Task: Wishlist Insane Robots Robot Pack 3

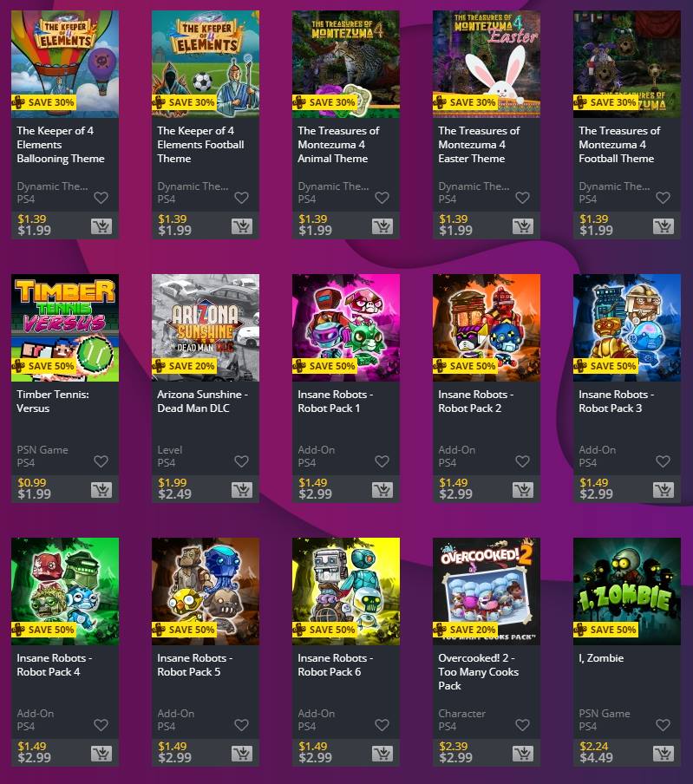Action: 663,461
